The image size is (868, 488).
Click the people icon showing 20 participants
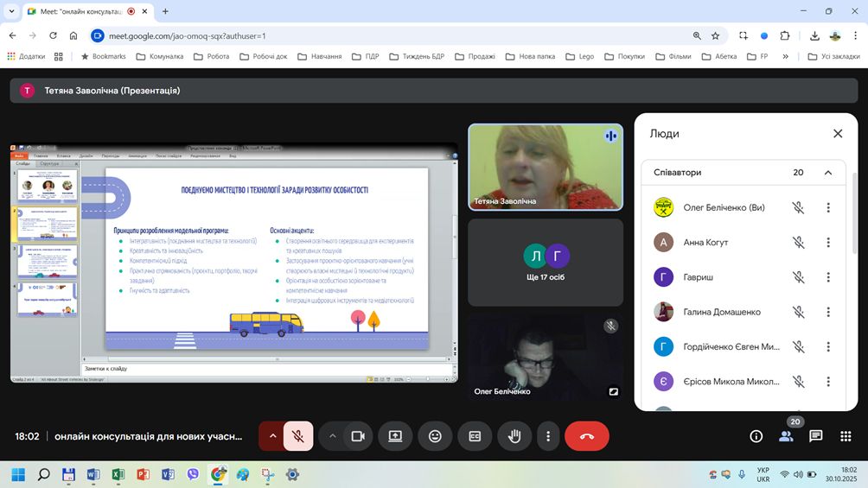(x=786, y=436)
